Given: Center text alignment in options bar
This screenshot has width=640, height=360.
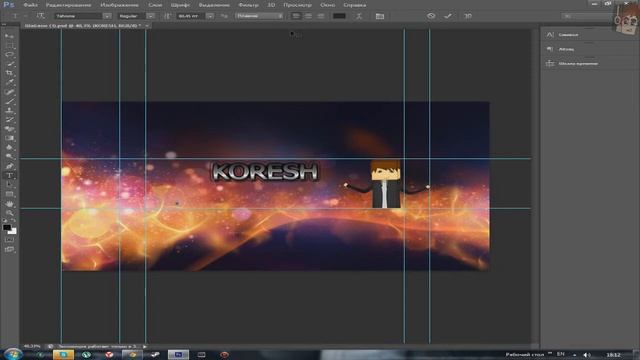Looking at the screenshot, I should point(308,16).
